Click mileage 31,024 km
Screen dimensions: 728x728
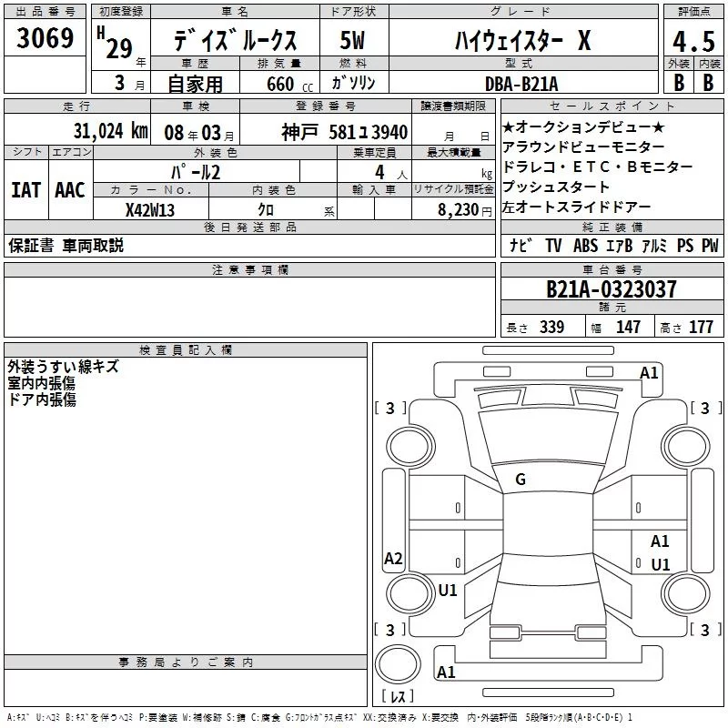point(110,131)
